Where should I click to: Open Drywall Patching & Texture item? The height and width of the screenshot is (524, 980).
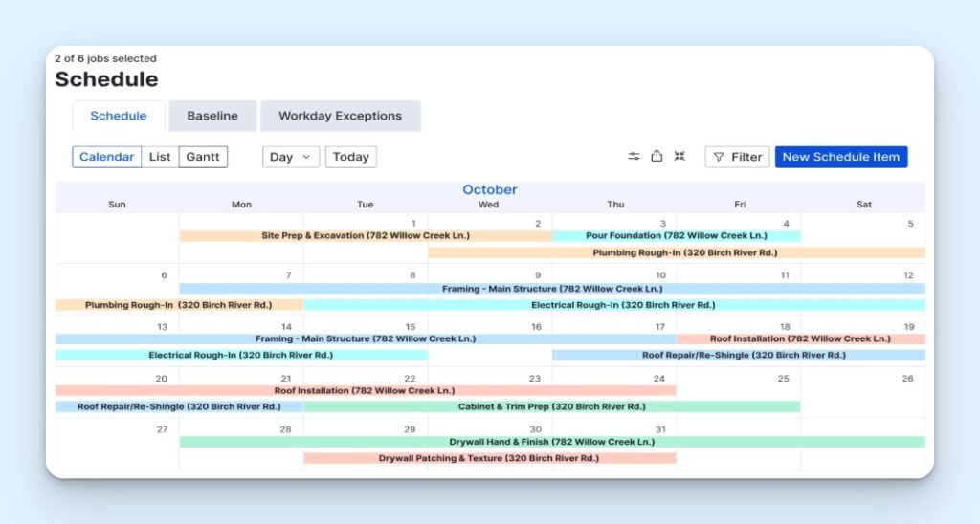489,458
